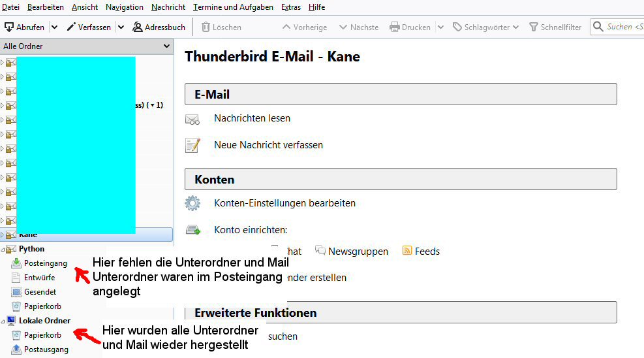Open Papierkorb under Python
Viewport: 644px width, 358px height.
point(42,306)
